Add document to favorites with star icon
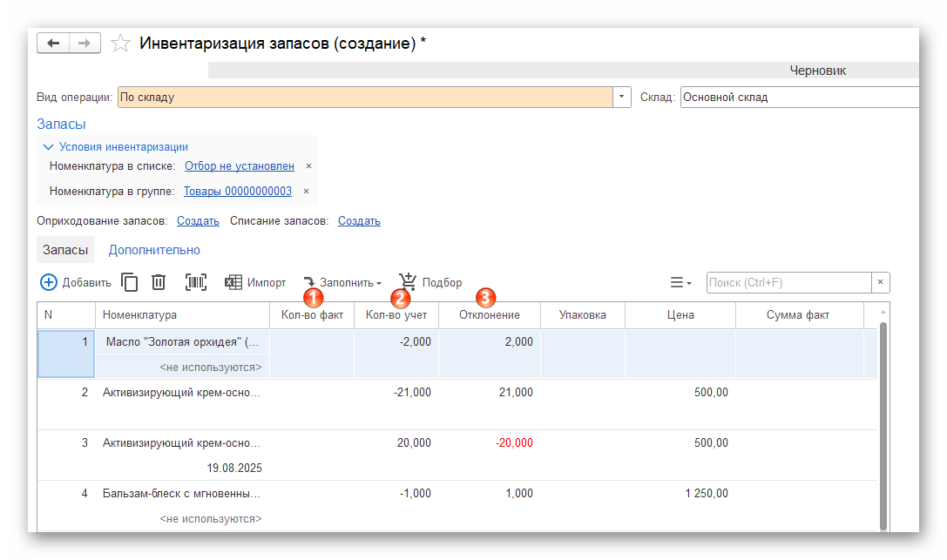The height and width of the screenshot is (560, 947). (x=121, y=43)
